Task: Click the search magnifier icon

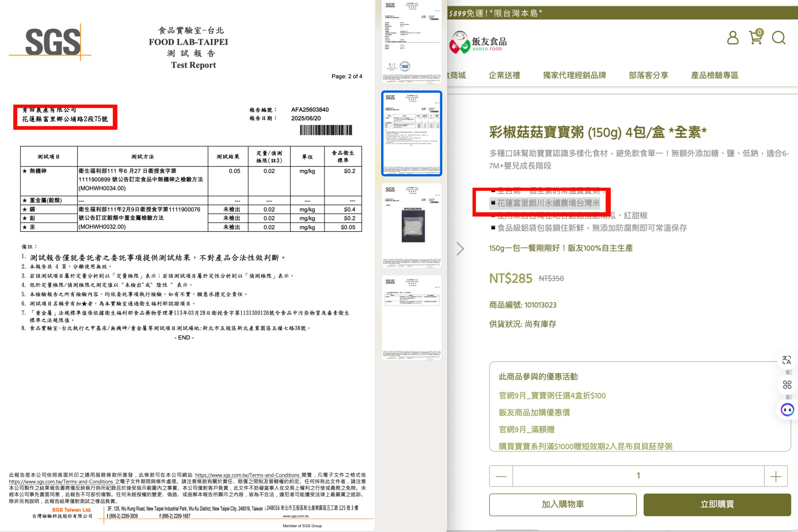Action: (779, 38)
